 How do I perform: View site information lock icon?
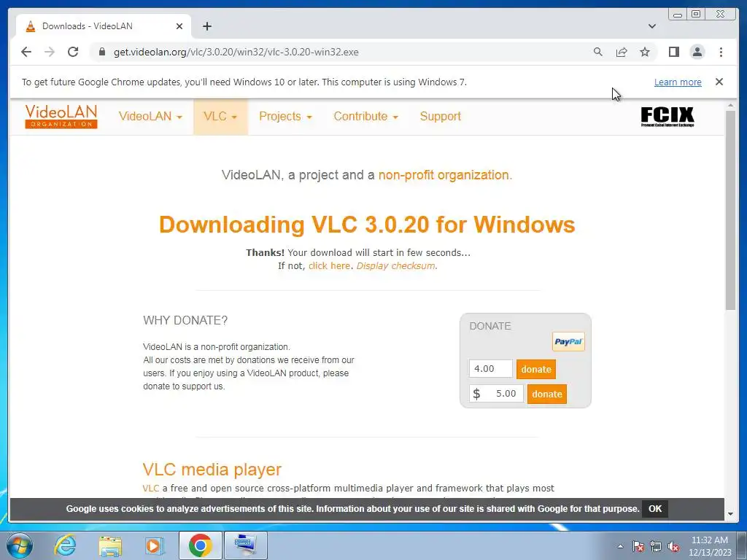pyautogui.click(x=102, y=52)
